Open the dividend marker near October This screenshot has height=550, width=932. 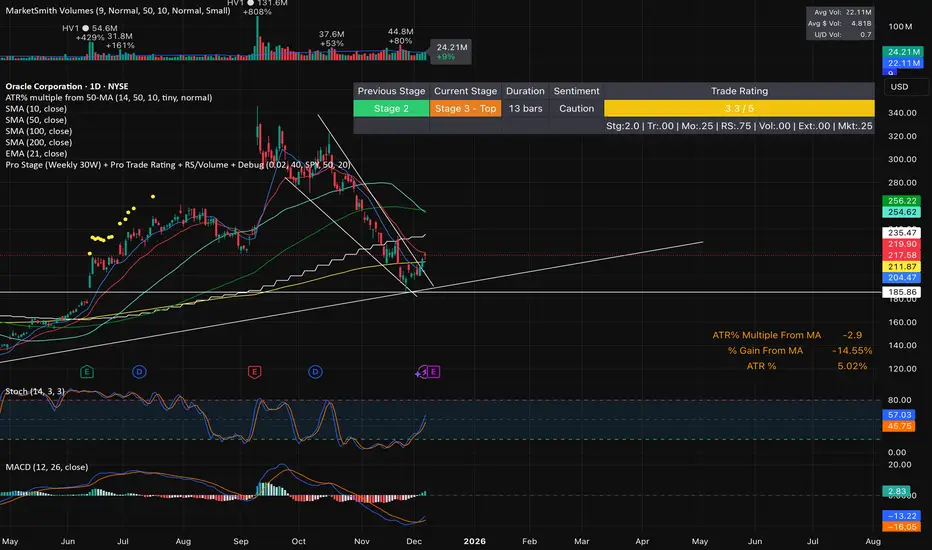[315, 372]
